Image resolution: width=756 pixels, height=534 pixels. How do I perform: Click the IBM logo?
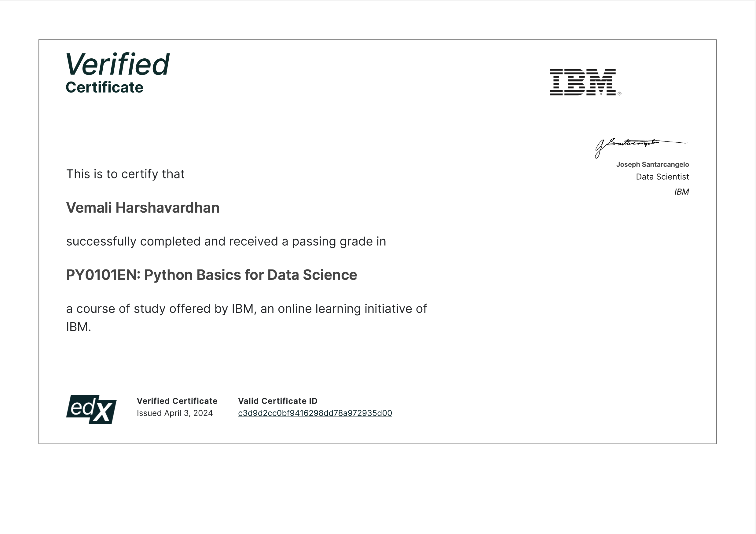point(585,82)
